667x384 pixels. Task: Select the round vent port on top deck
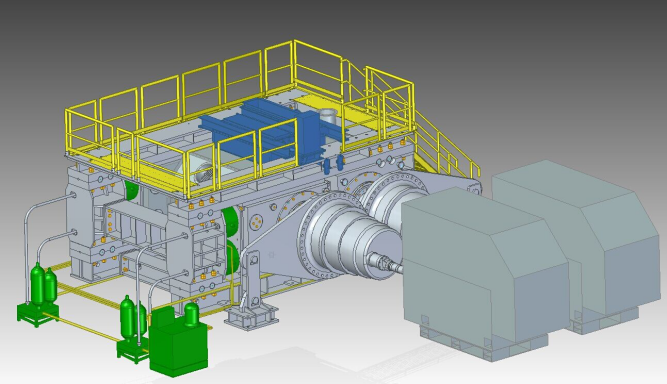click(328, 116)
